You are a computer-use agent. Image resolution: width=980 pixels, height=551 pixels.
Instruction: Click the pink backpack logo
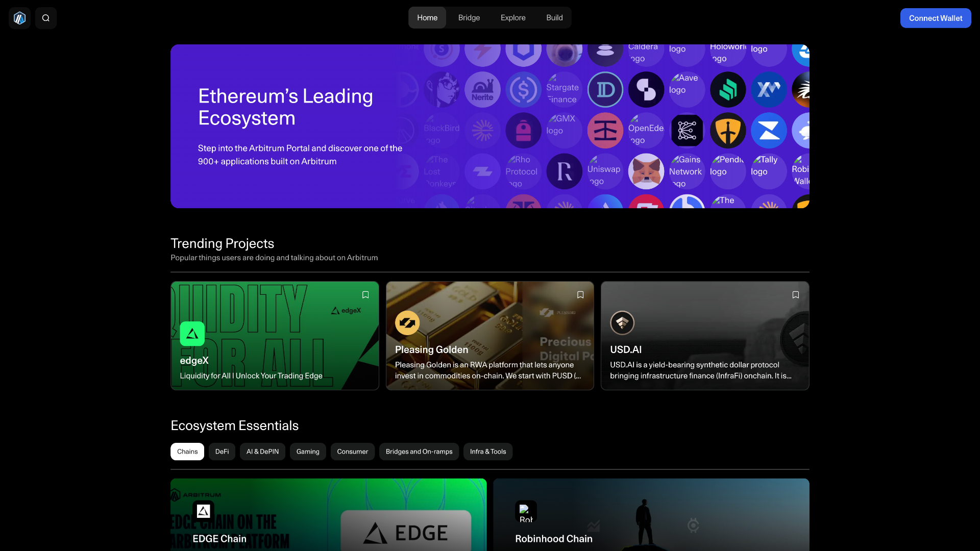click(x=523, y=131)
